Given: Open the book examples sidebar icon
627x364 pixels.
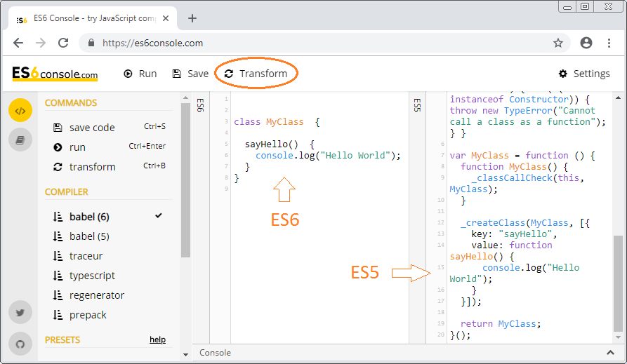Looking at the screenshot, I should [x=20, y=140].
